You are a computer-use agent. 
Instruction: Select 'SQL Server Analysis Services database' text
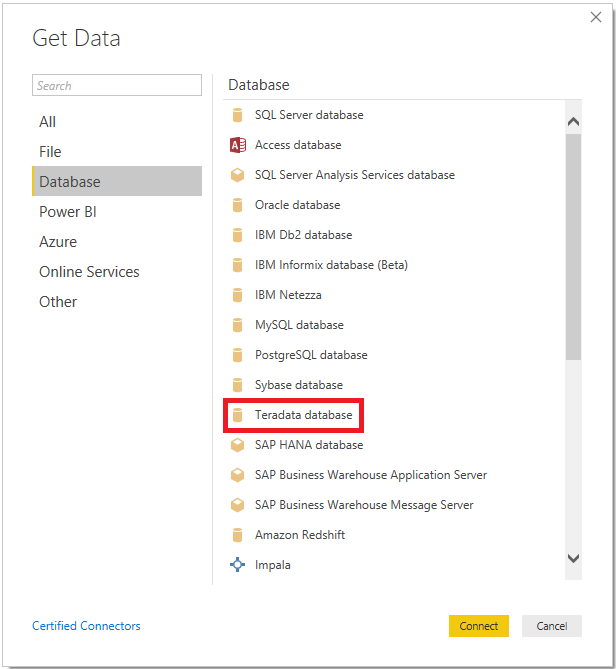355,175
